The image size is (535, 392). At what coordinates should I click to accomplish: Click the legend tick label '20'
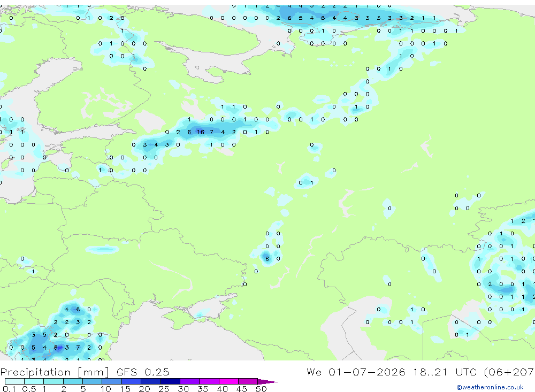tap(144, 389)
